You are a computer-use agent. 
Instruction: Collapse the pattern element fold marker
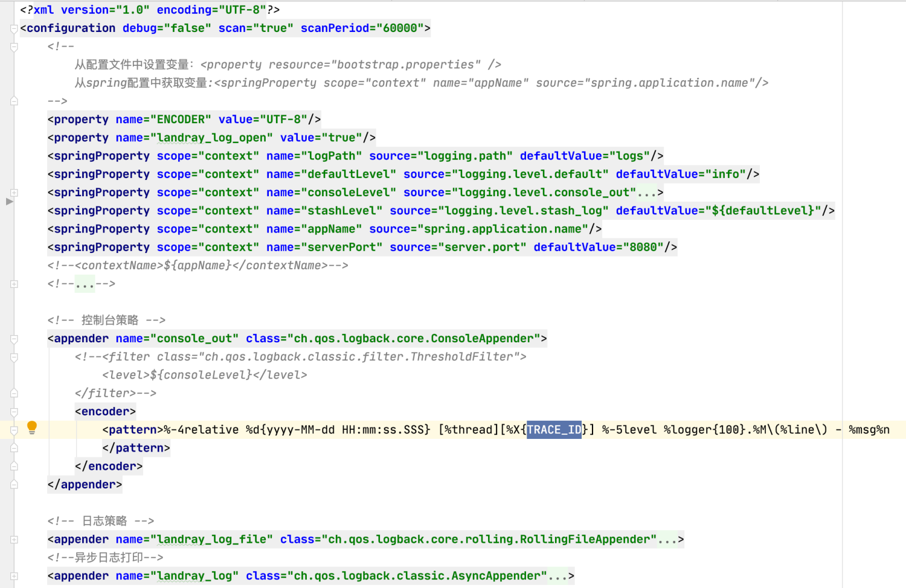point(14,430)
